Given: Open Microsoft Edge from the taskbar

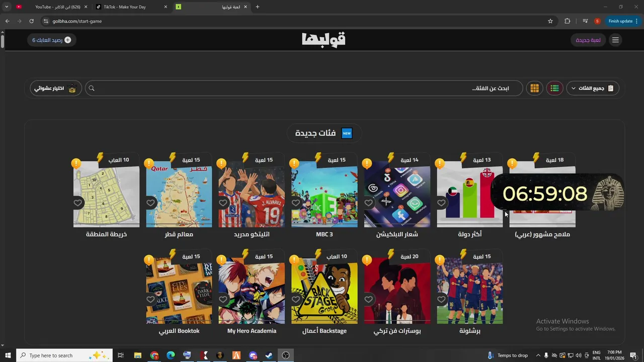Looking at the screenshot, I should tap(171, 355).
